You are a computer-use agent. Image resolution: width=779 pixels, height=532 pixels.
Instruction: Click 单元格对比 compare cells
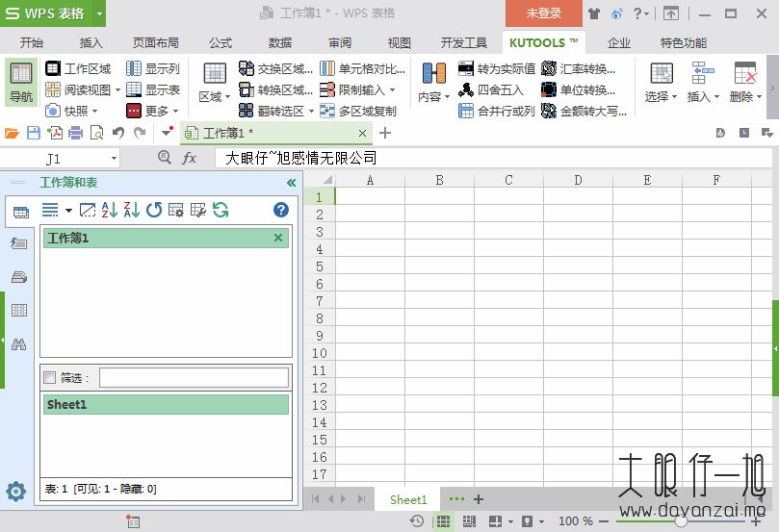tap(362, 68)
